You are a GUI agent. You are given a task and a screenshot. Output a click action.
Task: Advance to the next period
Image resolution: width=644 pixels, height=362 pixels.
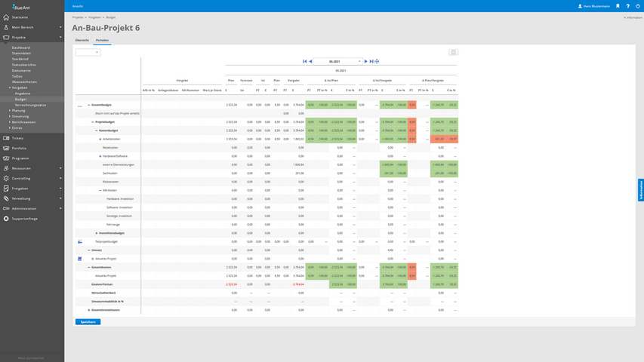[366, 61]
